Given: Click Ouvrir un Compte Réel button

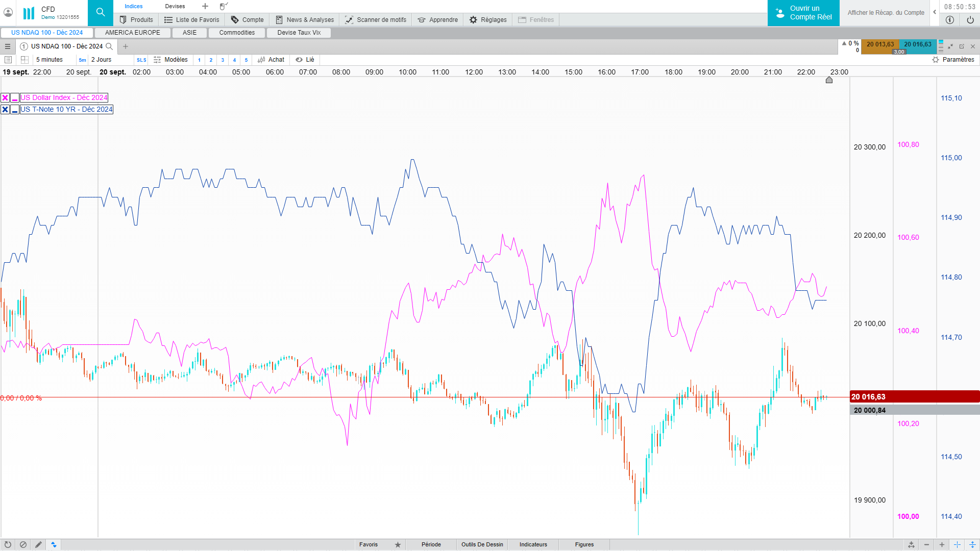Looking at the screenshot, I should pos(803,13).
